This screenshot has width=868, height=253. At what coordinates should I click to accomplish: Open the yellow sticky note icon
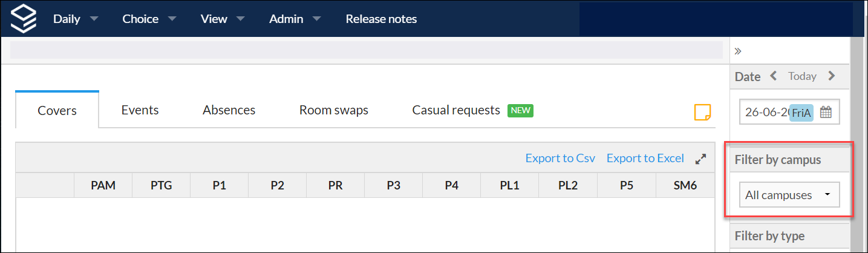[702, 112]
